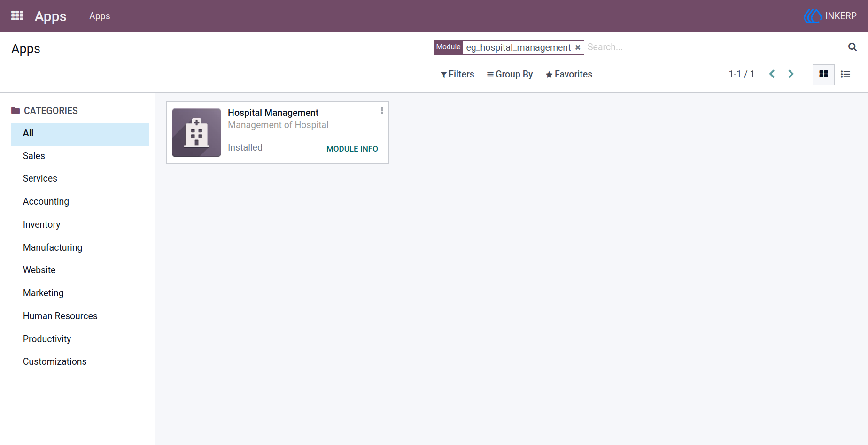Click the CATEGORIES folder icon
The image size is (868, 445).
(15, 111)
